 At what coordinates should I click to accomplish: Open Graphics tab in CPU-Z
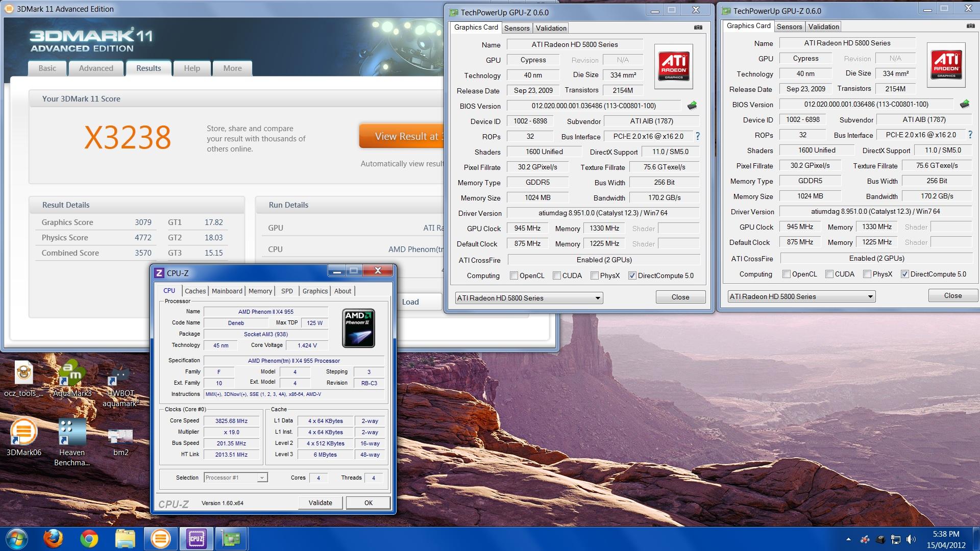pyautogui.click(x=315, y=291)
